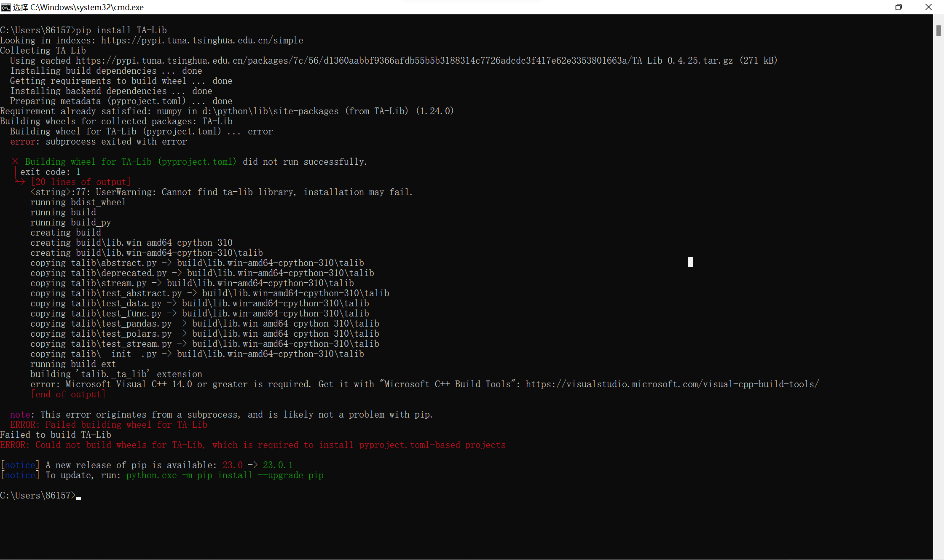Click 'running bdist_wheel' line
Screen dimensions: 944x560
point(78,202)
